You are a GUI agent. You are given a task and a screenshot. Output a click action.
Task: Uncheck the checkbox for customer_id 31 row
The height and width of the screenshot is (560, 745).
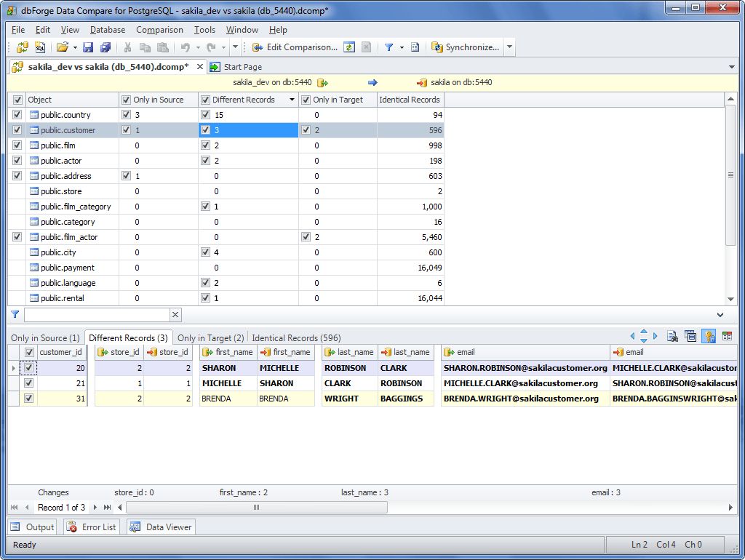[28, 398]
